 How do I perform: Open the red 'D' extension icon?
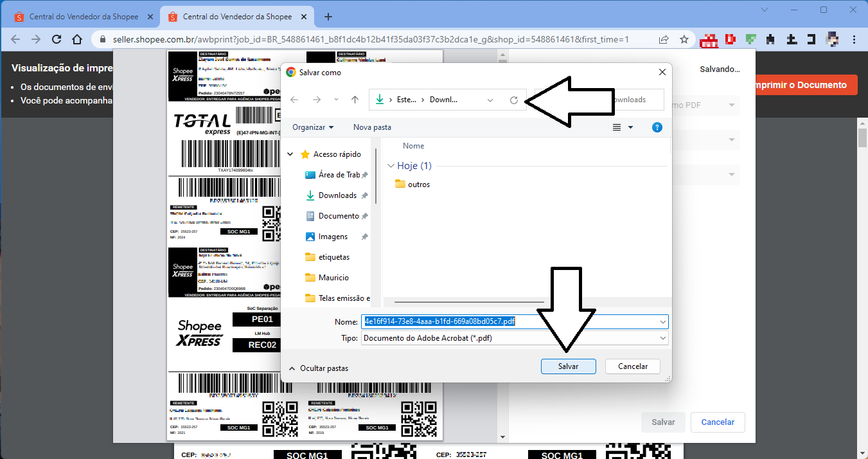click(731, 39)
